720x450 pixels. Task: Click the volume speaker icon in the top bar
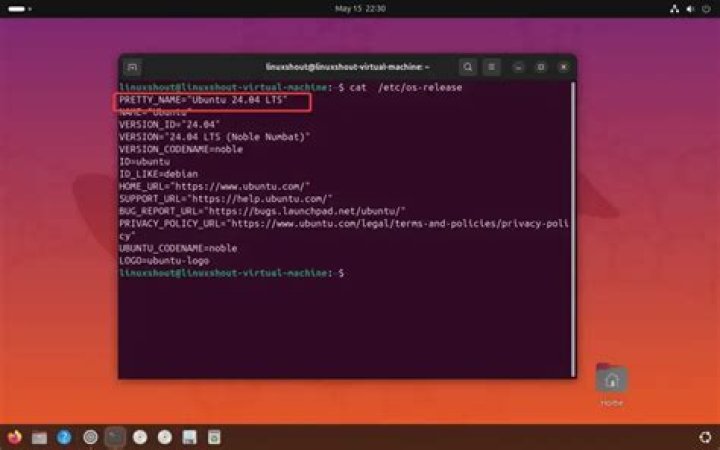click(690, 9)
